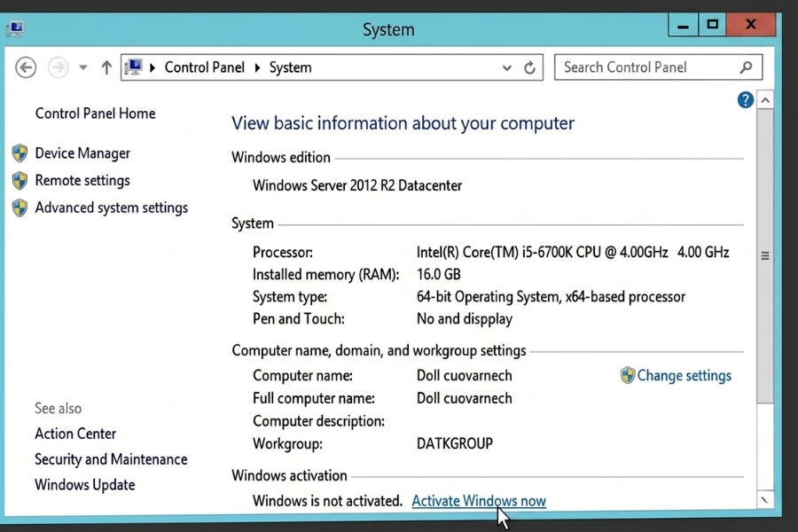Click shield icon beside Advanced system settings
This screenshot has width=798, height=532.
point(20,207)
